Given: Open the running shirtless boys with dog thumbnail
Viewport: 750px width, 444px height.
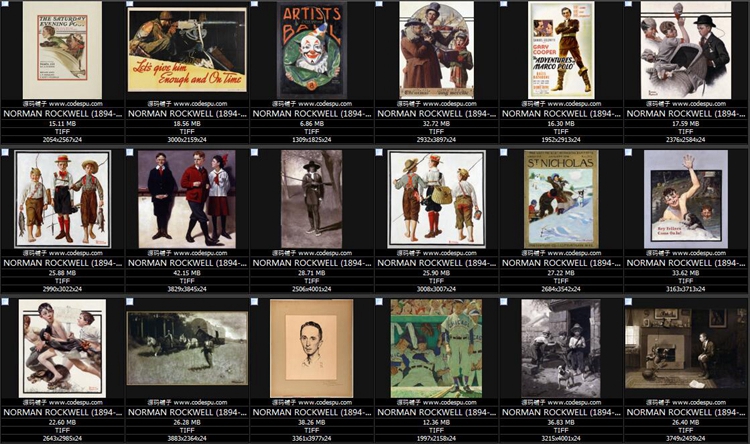Looking at the screenshot, I should pos(63,348).
